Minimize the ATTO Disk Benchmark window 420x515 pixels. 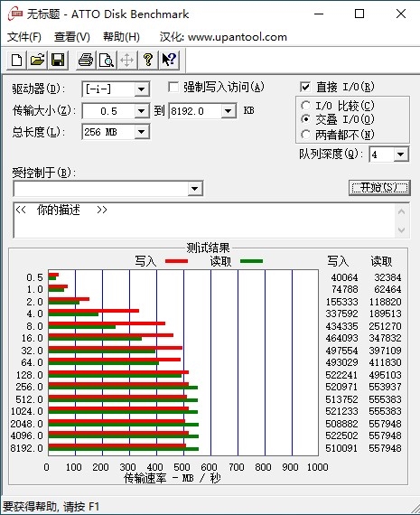click(x=319, y=14)
